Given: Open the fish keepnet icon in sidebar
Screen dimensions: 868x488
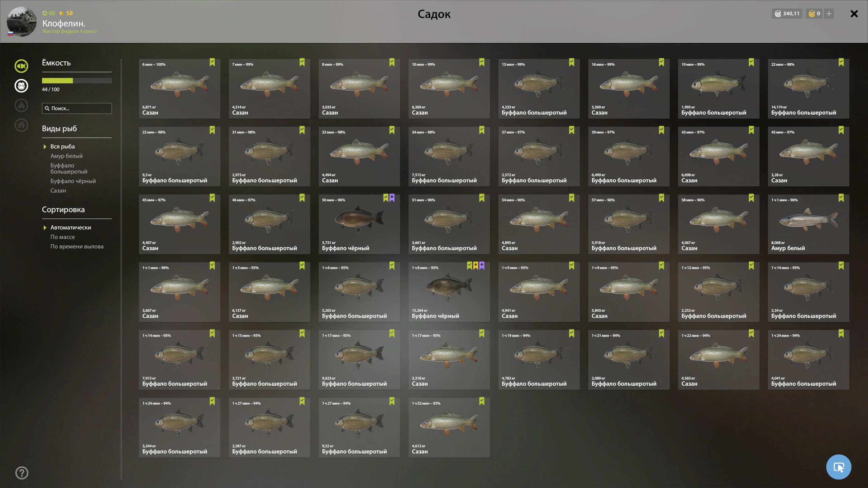Looking at the screenshot, I should pos(21,66).
